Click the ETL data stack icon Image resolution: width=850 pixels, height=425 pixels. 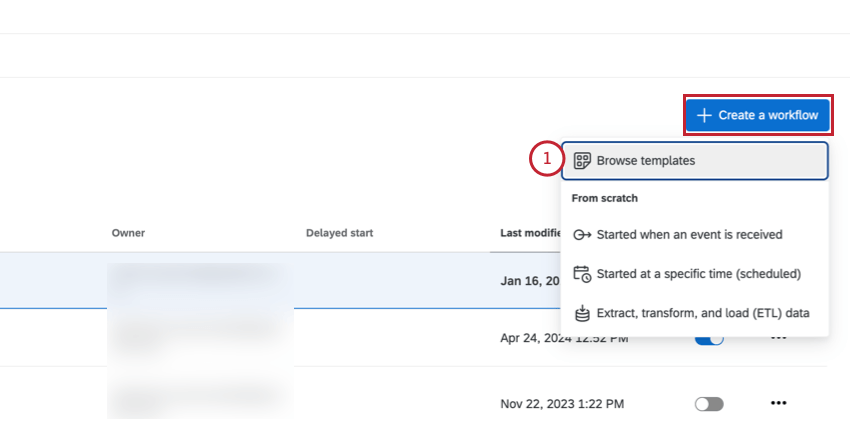tap(582, 313)
